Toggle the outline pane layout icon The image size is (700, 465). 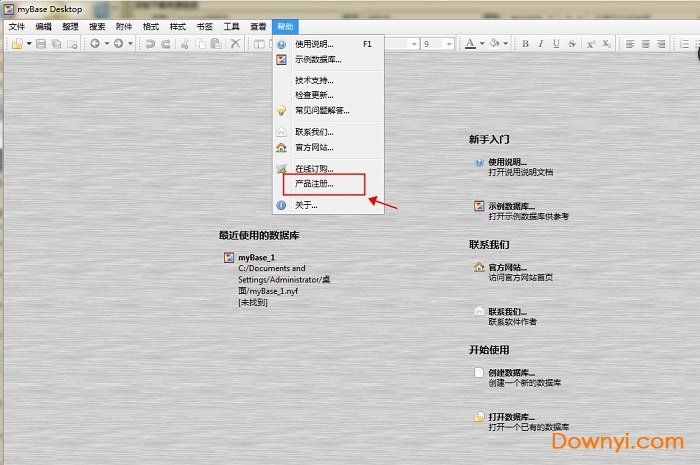[x=259, y=44]
